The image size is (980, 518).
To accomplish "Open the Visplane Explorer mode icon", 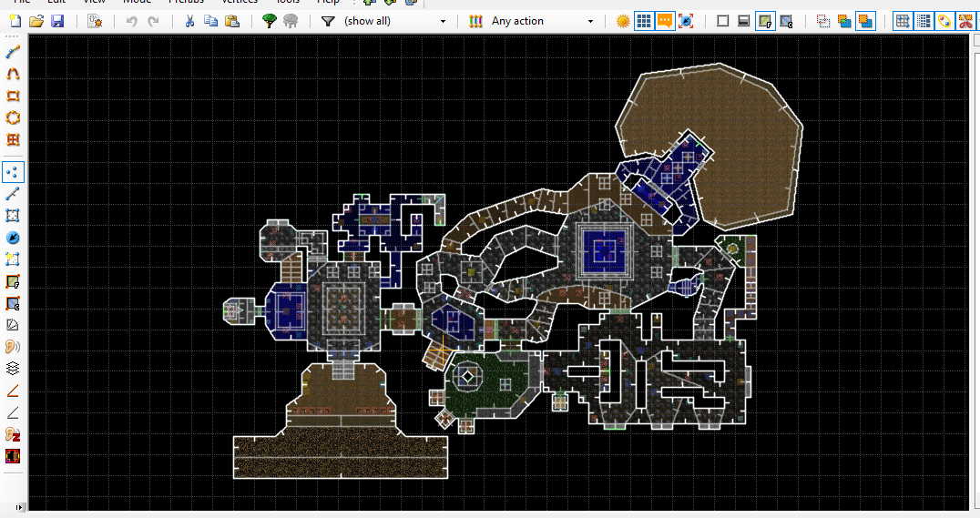I will tap(13, 456).
